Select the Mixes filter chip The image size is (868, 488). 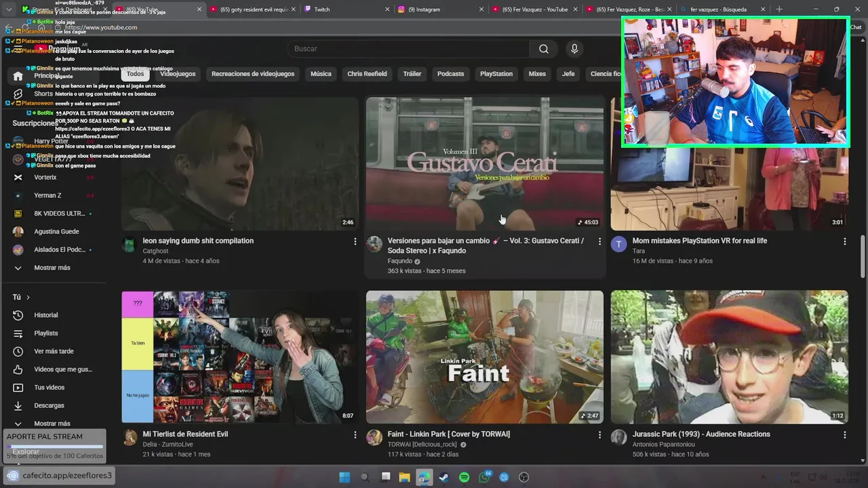point(537,74)
